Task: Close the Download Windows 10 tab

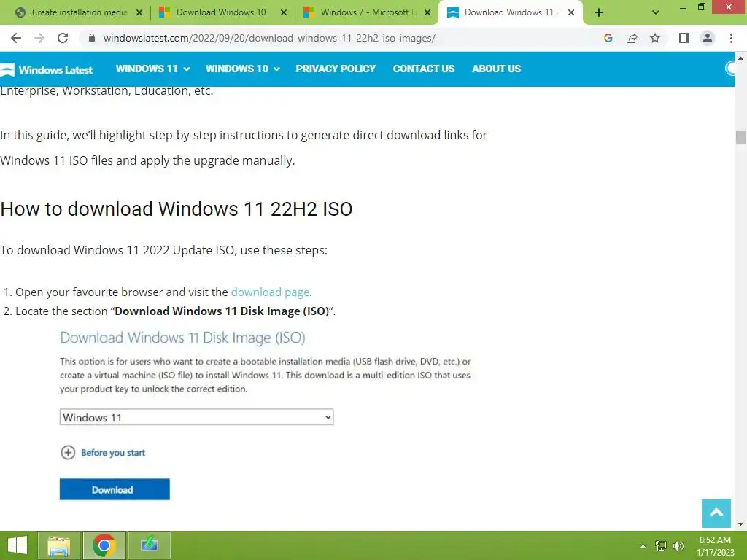Action: tap(284, 12)
